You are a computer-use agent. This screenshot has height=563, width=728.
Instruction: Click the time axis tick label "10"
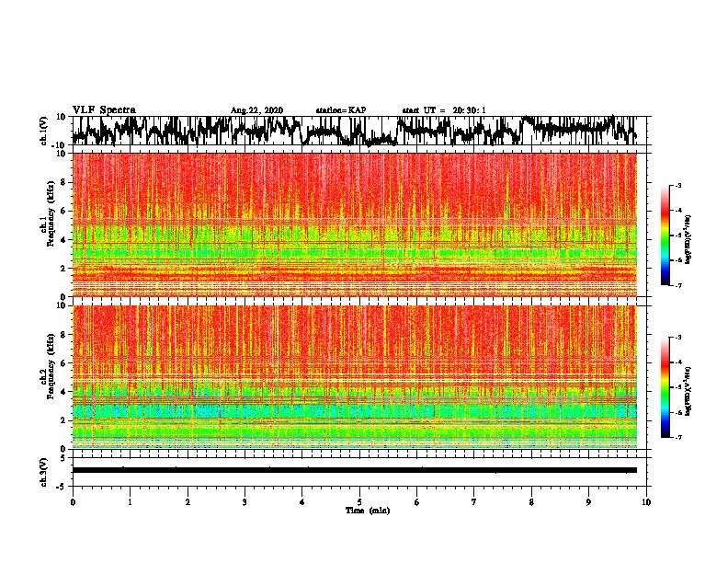coord(646,502)
